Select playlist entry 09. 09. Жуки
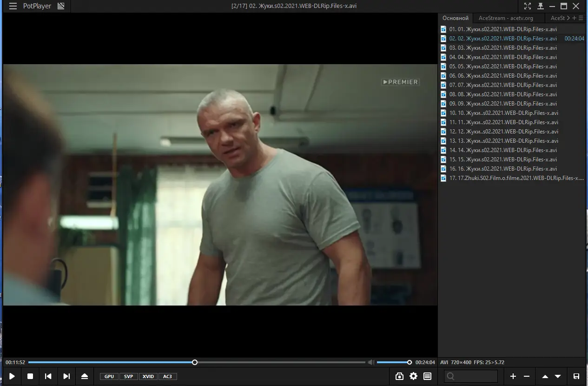 tap(512, 104)
